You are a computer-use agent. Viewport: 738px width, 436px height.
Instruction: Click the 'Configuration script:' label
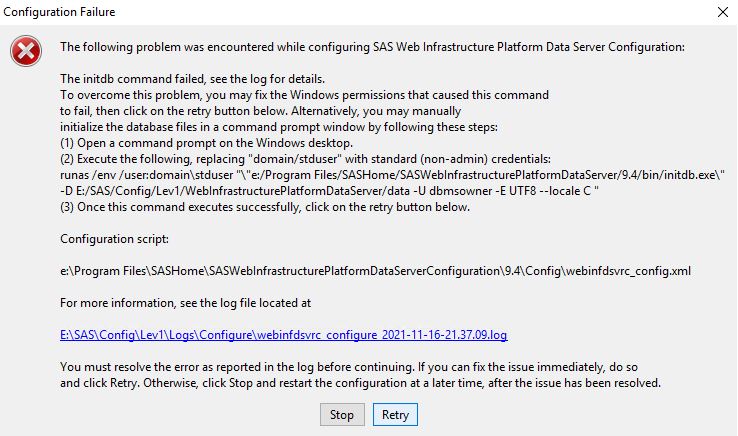113,240
